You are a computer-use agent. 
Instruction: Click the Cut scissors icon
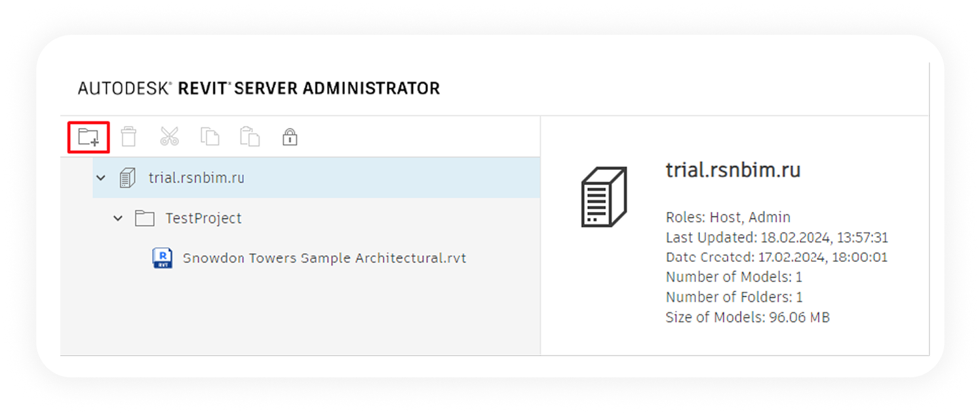click(x=169, y=136)
